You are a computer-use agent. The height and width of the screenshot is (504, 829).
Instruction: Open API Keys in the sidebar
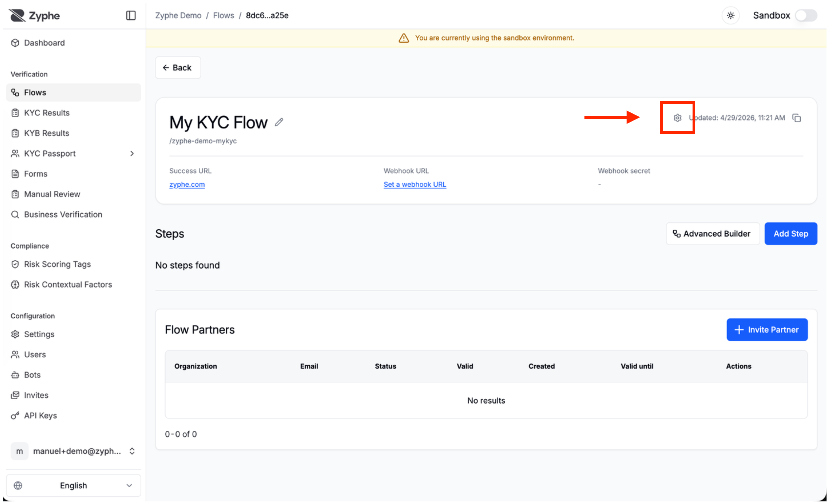point(73,416)
